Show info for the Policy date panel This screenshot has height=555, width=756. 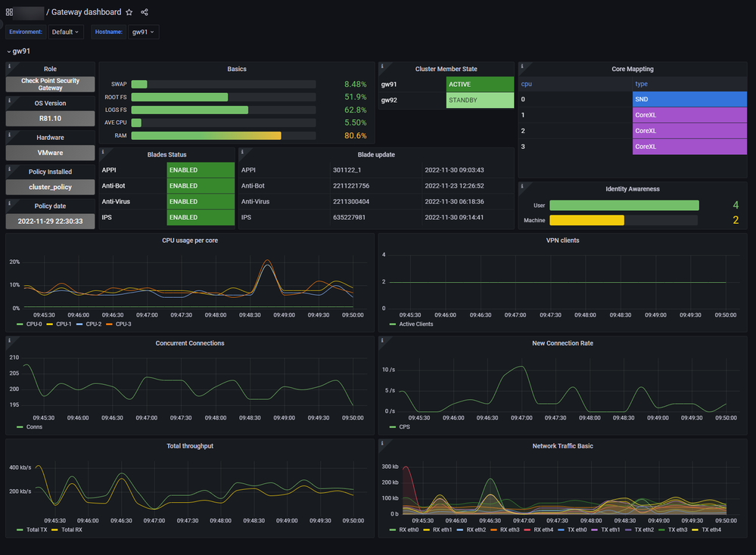coord(9,203)
